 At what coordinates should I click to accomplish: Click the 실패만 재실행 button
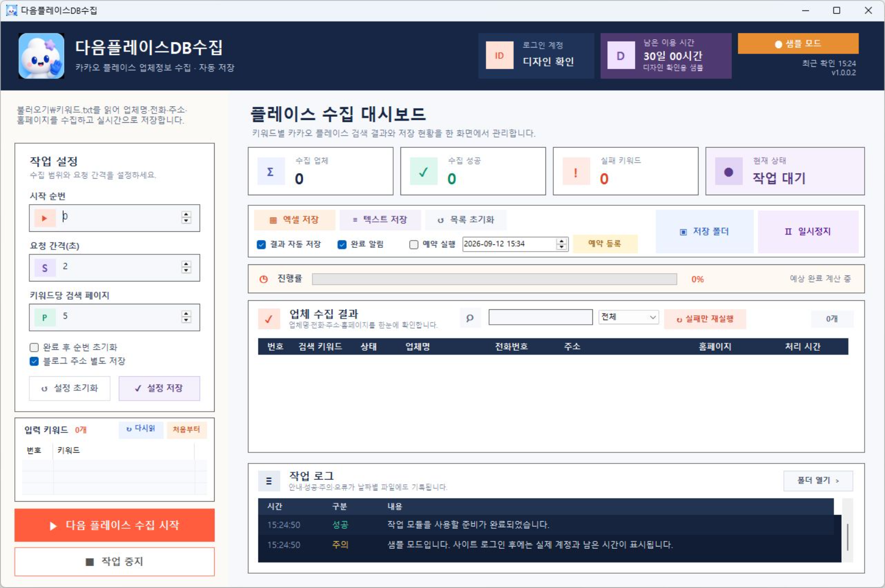(x=705, y=319)
